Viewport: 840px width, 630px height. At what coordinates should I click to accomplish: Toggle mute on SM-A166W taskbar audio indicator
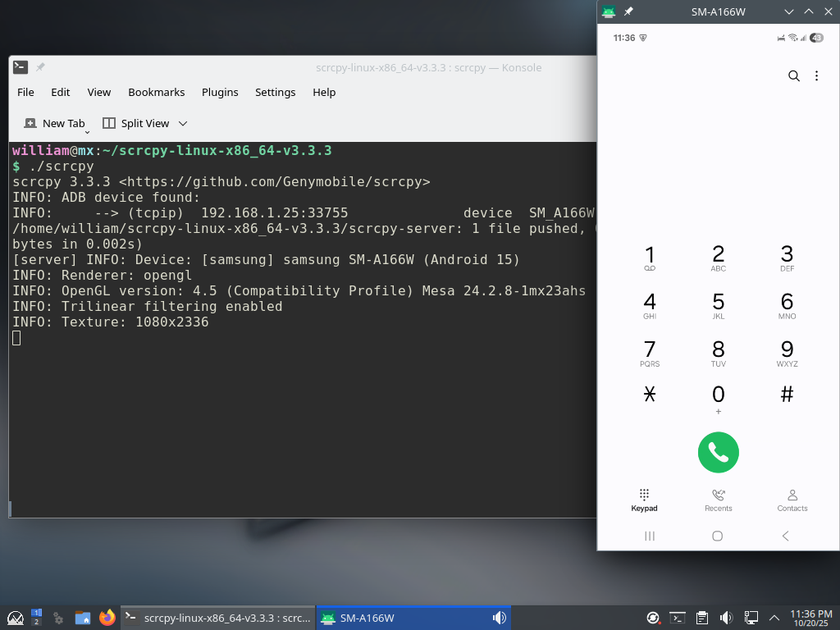coord(498,618)
